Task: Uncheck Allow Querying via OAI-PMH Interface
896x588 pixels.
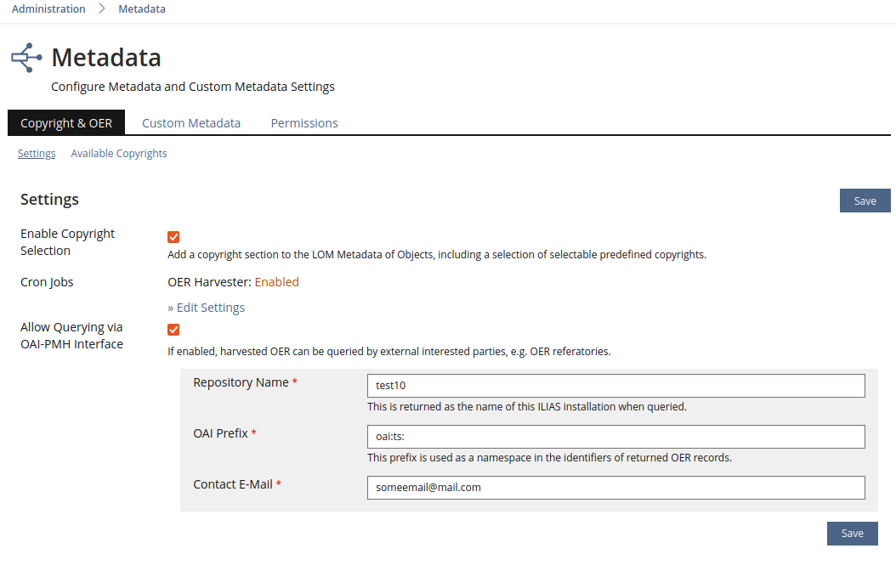Action: [173, 330]
